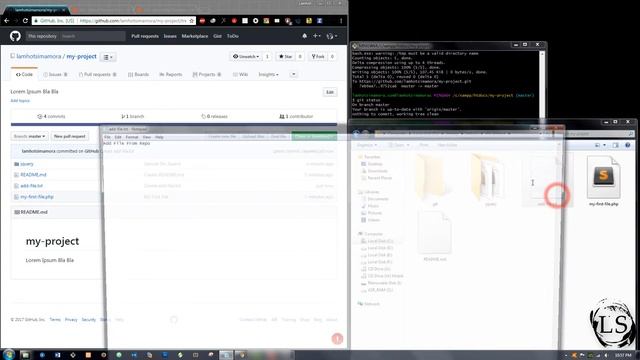Click the Git Bash terminal scrollbar
Screen dimensions: 640x360
pyautogui.click(x=542, y=84)
